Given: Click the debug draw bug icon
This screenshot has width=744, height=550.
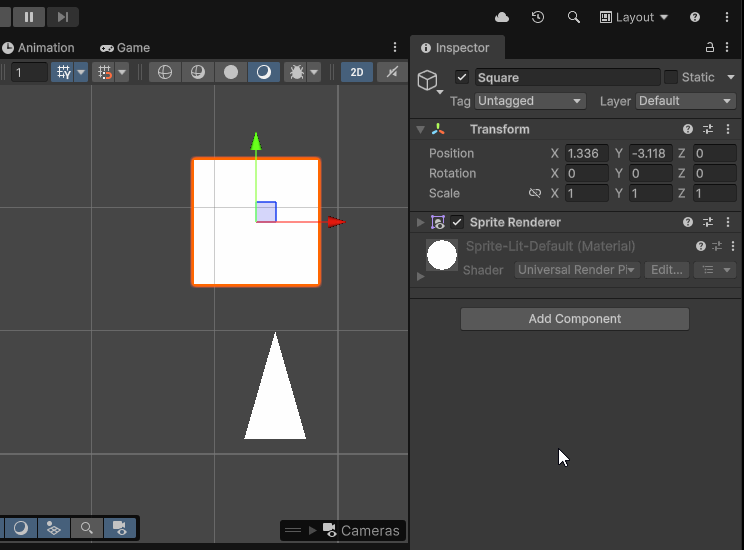Looking at the screenshot, I should coord(297,73).
